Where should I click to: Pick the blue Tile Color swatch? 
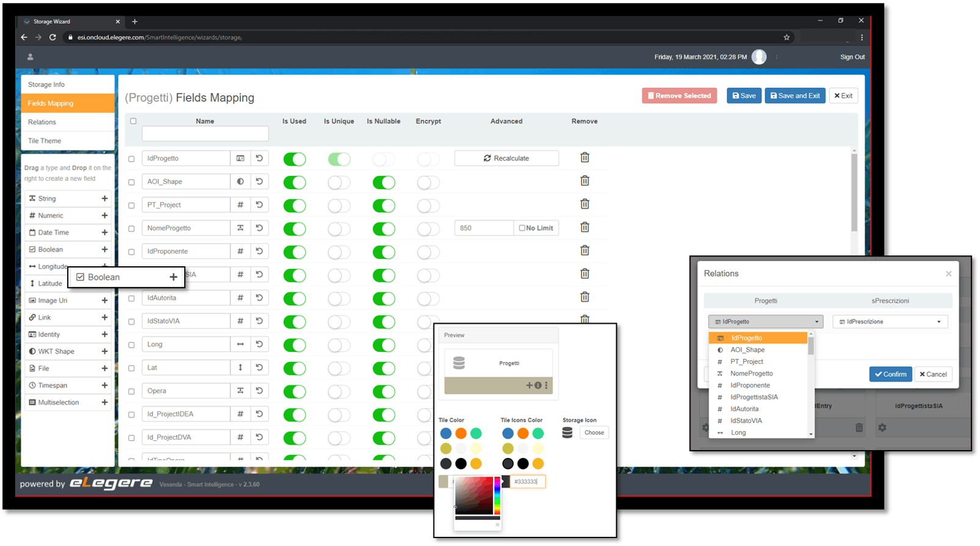(446, 434)
